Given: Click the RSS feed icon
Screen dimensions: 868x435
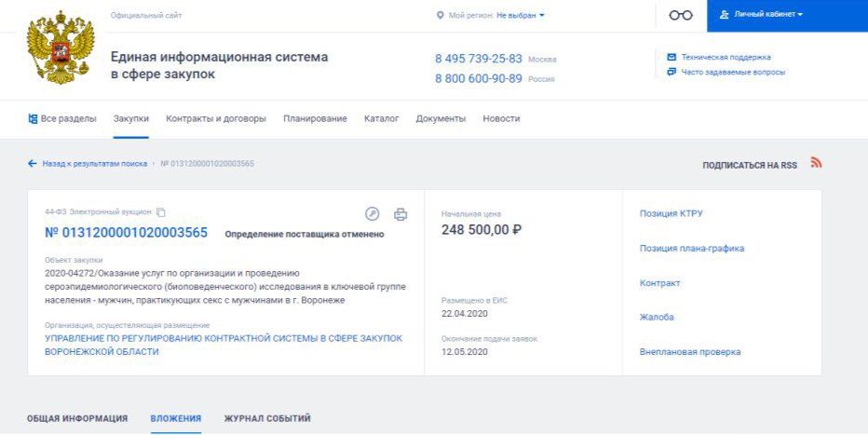Looking at the screenshot, I should click(816, 163).
